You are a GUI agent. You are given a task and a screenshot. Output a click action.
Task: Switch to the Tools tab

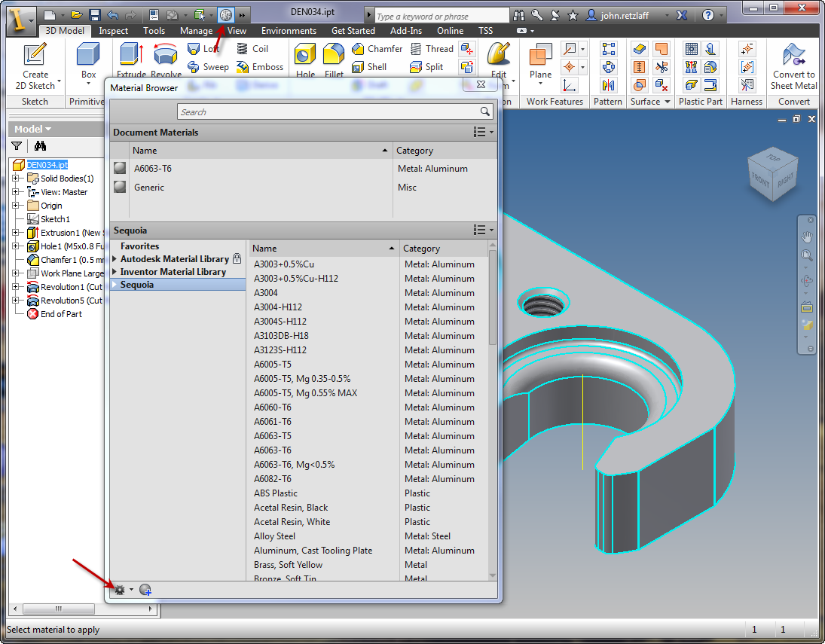pyautogui.click(x=154, y=31)
